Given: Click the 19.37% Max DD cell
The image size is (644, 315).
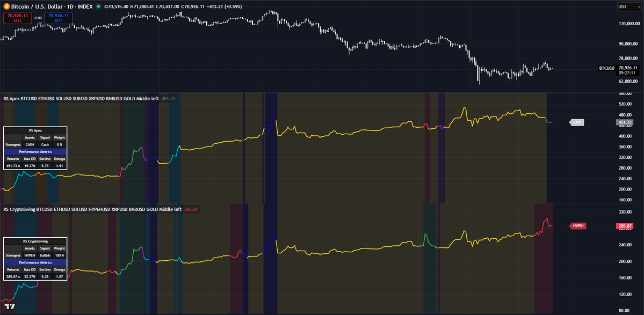Looking at the screenshot, I should (x=30, y=166).
